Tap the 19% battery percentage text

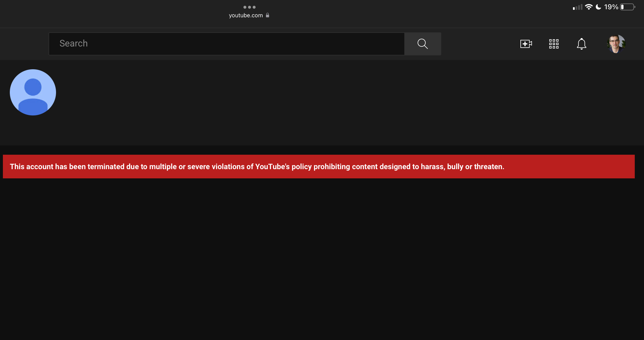[x=611, y=7]
